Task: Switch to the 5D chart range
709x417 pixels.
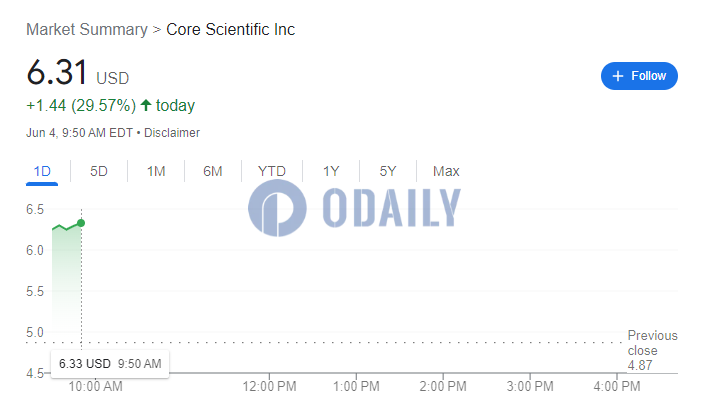Action: [x=99, y=171]
